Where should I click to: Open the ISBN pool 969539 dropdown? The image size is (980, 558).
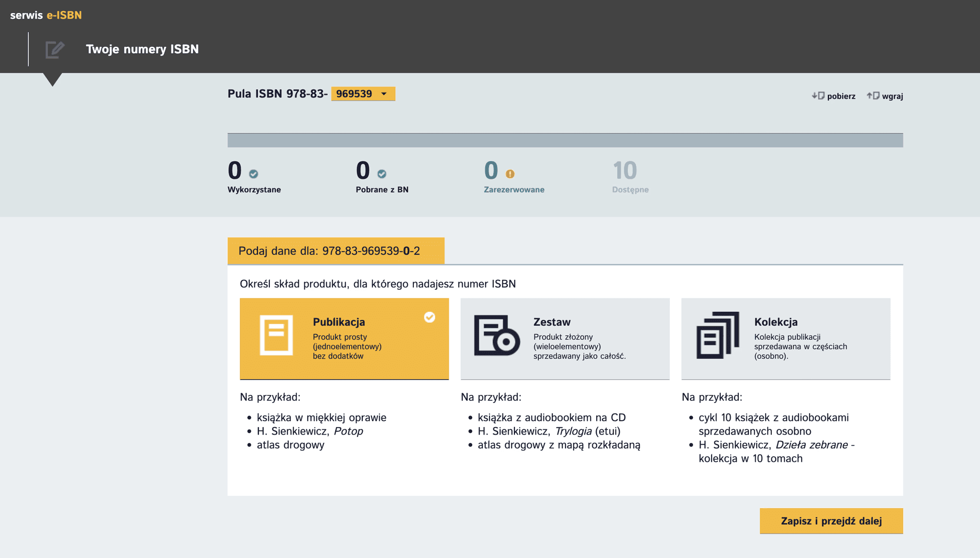point(355,94)
